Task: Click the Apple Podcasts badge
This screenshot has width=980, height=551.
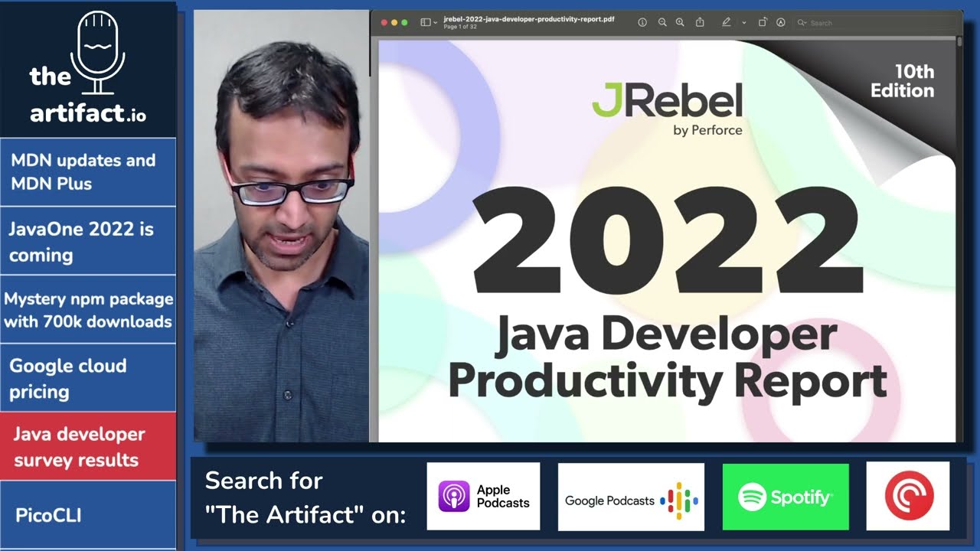Action: pos(483,497)
